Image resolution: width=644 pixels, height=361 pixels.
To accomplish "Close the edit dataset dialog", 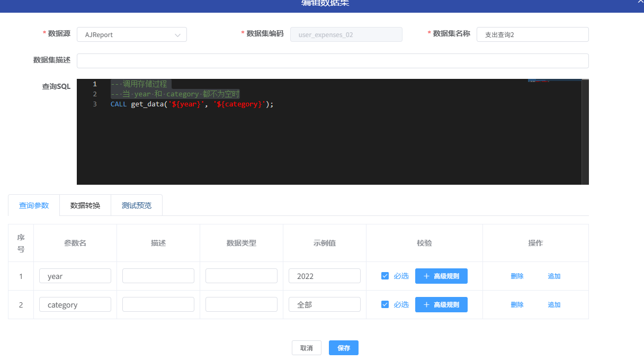I will [x=640, y=2].
